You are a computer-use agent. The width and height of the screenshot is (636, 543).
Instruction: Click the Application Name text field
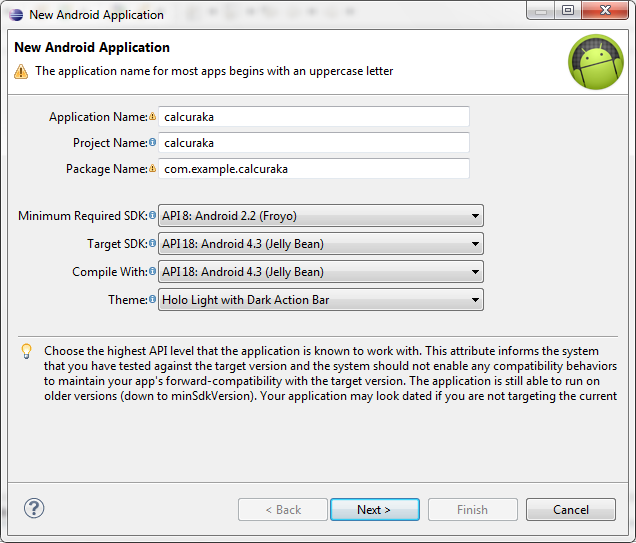314,117
